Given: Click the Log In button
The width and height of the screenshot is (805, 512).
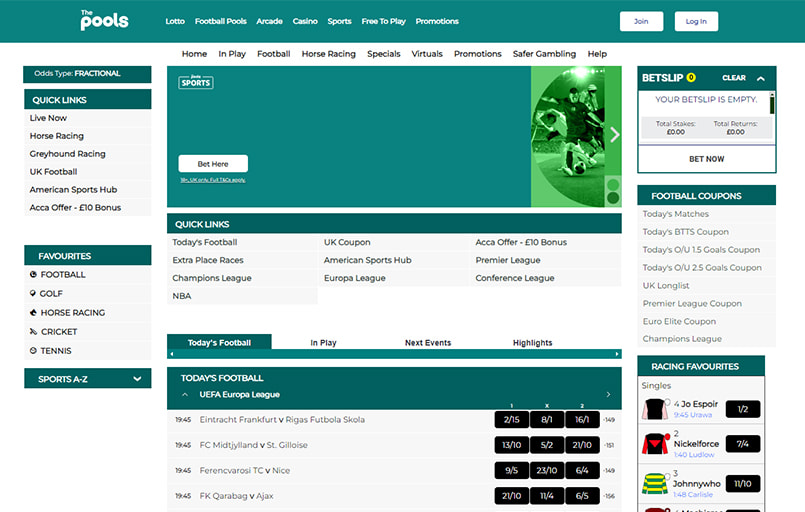Looking at the screenshot, I should tap(696, 21).
